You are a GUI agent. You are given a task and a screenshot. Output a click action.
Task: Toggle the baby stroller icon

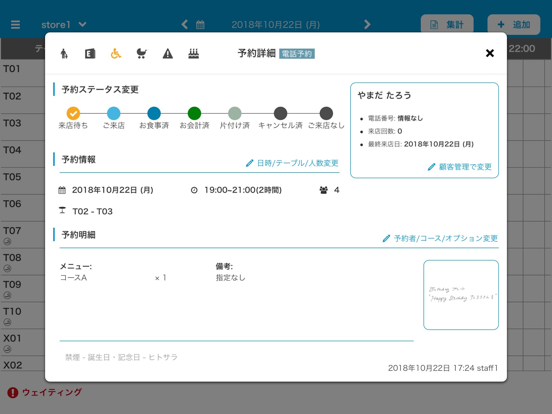tap(142, 54)
